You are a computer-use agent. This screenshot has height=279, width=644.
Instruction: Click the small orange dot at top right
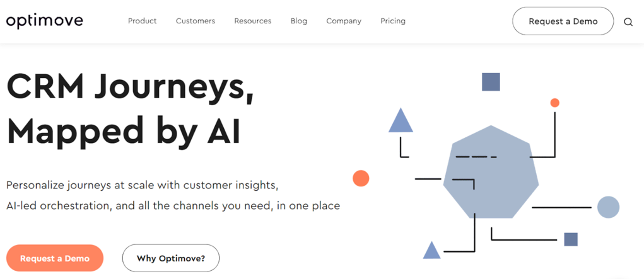pyautogui.click(x=554, y=103)
